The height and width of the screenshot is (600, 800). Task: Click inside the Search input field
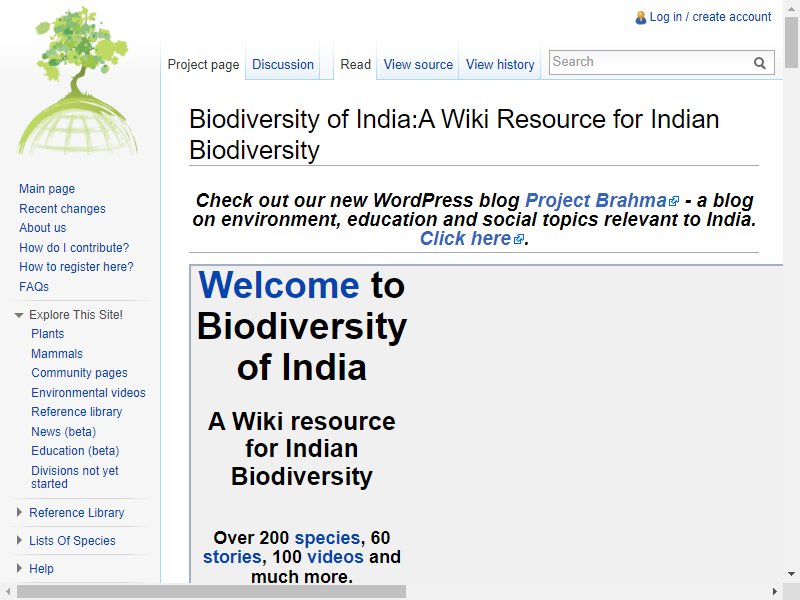coord(651,62)
